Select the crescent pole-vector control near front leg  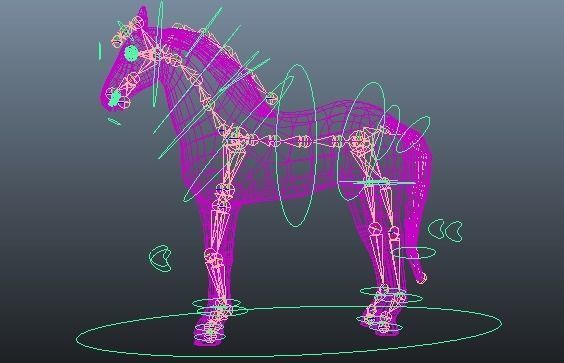point(161,259)
